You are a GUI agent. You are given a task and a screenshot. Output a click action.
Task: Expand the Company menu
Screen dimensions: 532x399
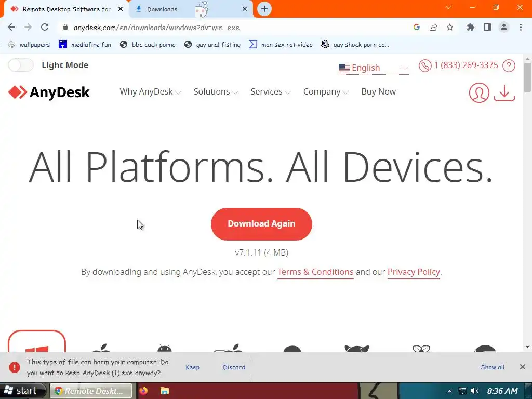pyautogui.click(x=326, y=91)
